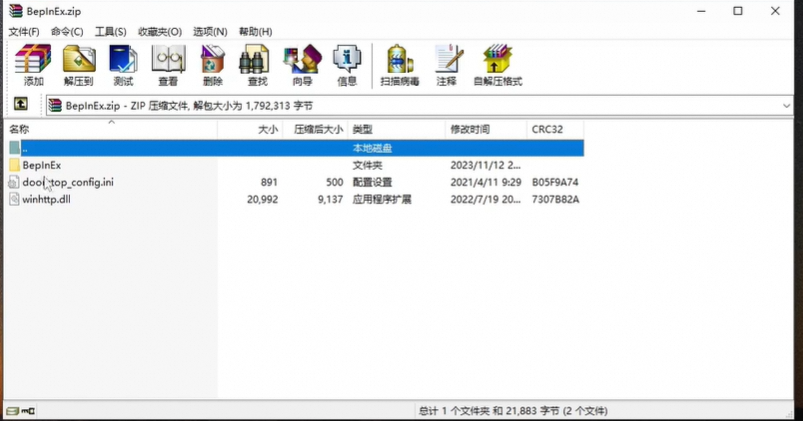
Task: Select the BepInEx folder name
Action: tap(41, 165)
